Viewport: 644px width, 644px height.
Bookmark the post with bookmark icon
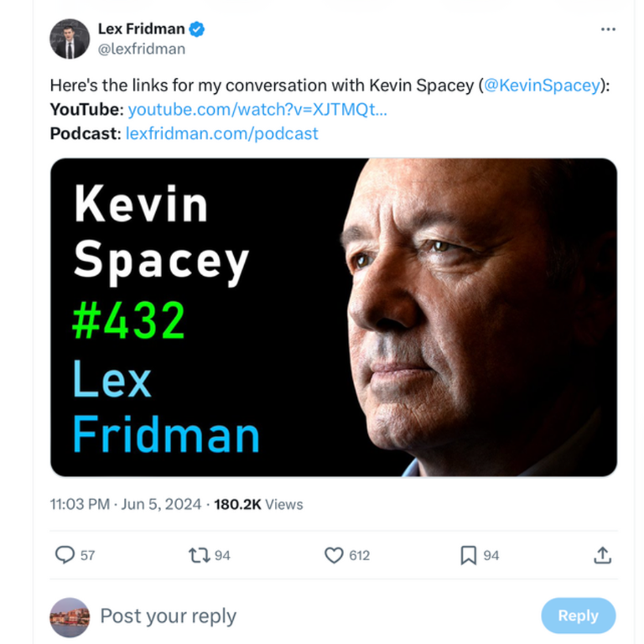pos(468,555)
